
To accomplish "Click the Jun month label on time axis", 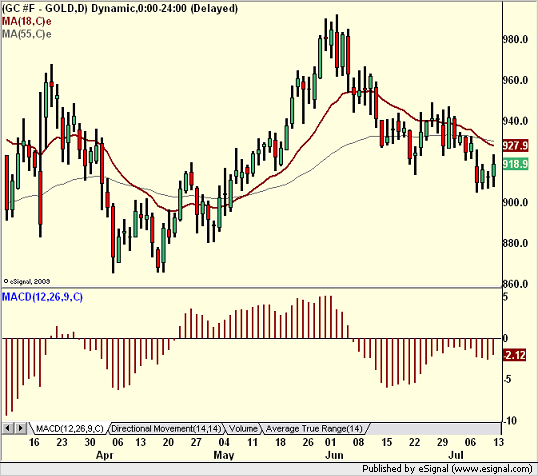I will pyautogui.click(x=334, y=455).
